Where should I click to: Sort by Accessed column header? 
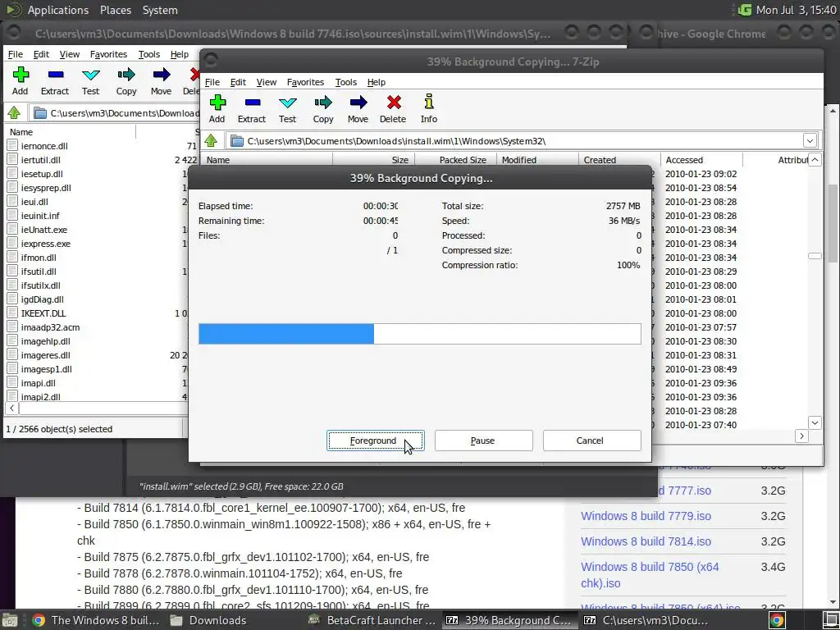point(701,160)
